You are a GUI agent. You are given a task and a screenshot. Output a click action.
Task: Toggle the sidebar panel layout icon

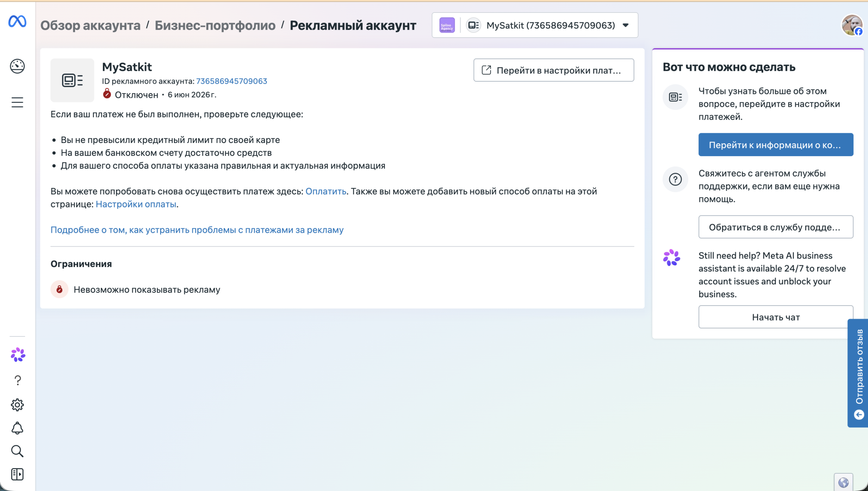[x=17, y=474]
